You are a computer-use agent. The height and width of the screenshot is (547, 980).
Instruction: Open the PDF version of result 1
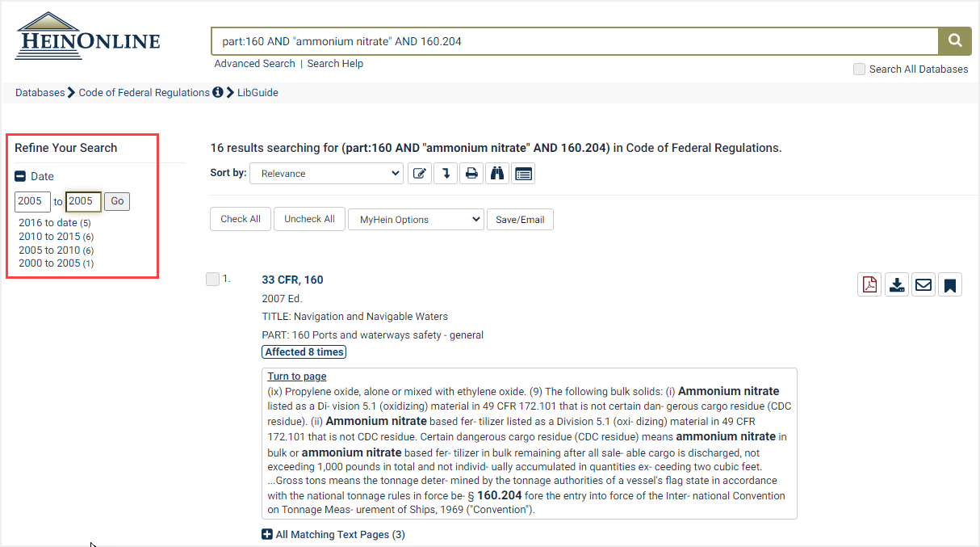pos(869,284)
